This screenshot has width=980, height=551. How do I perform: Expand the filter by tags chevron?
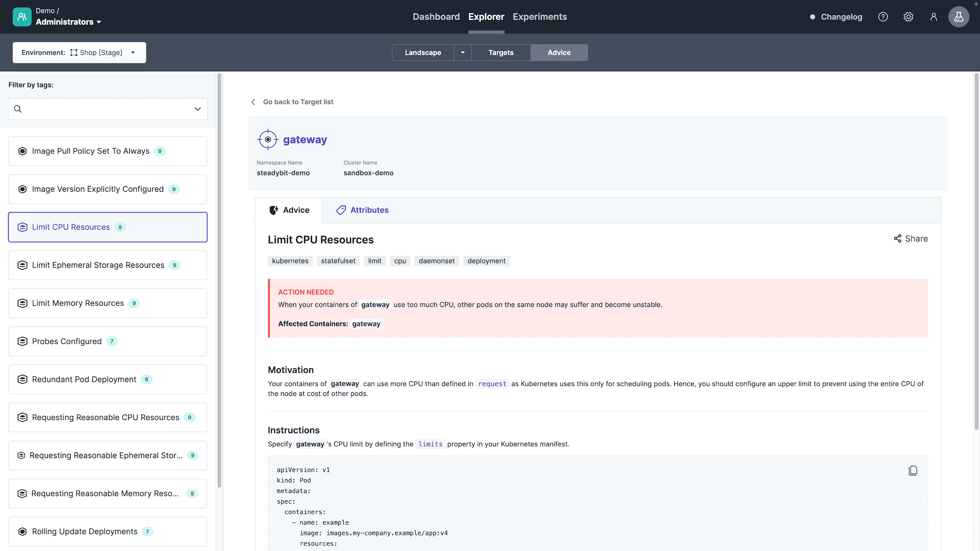tap(197, 109)
